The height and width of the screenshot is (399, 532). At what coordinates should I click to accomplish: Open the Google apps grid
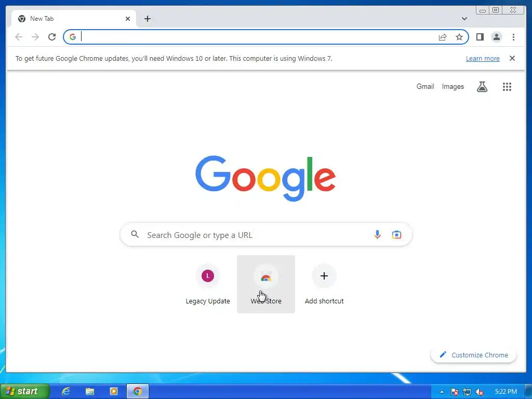click(507, 87)
